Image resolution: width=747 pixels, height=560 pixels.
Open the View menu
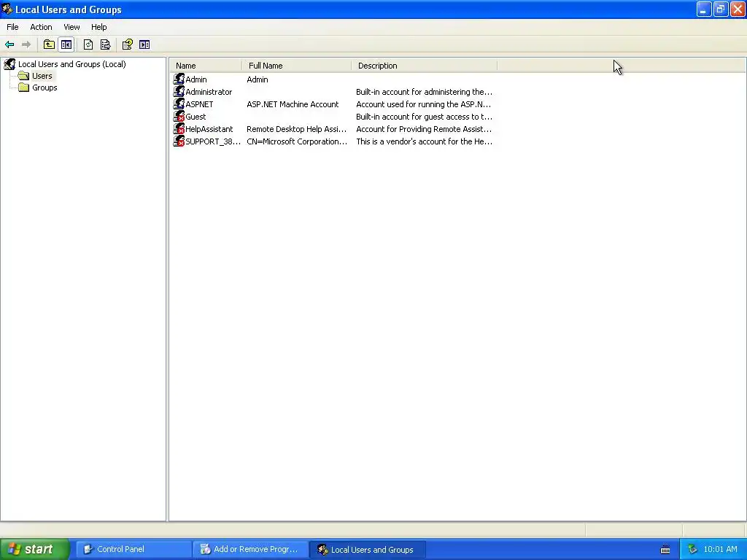click(72, 27)
